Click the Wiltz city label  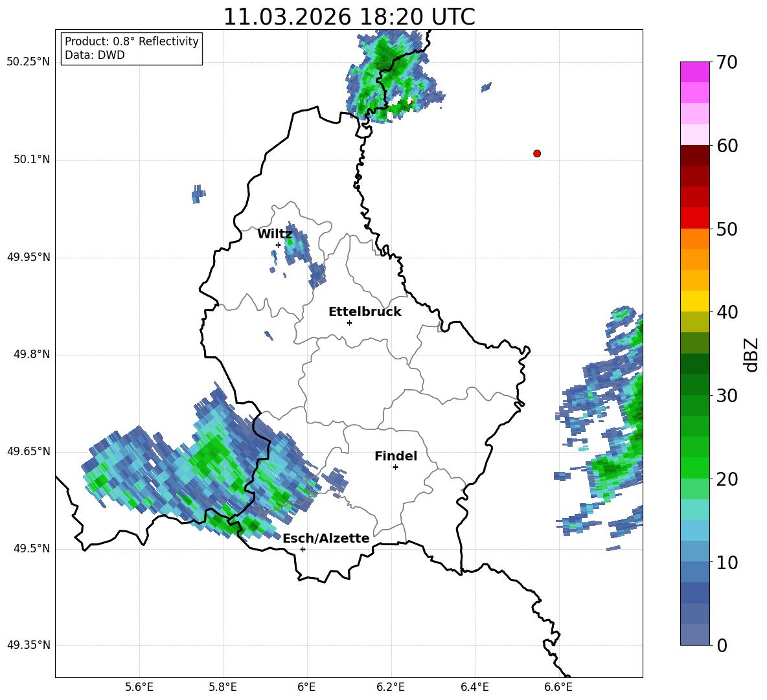tap(275, 234)
